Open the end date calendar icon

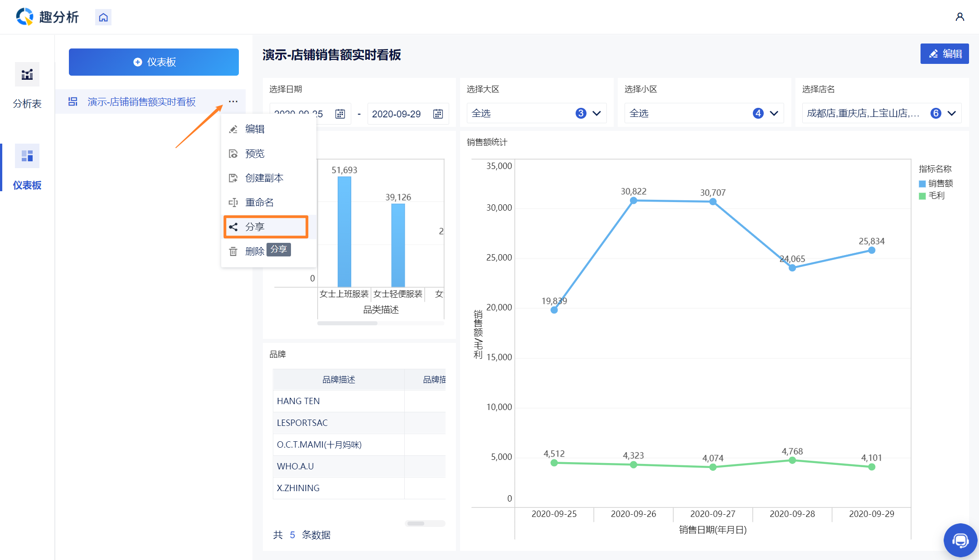pos(438,114)
